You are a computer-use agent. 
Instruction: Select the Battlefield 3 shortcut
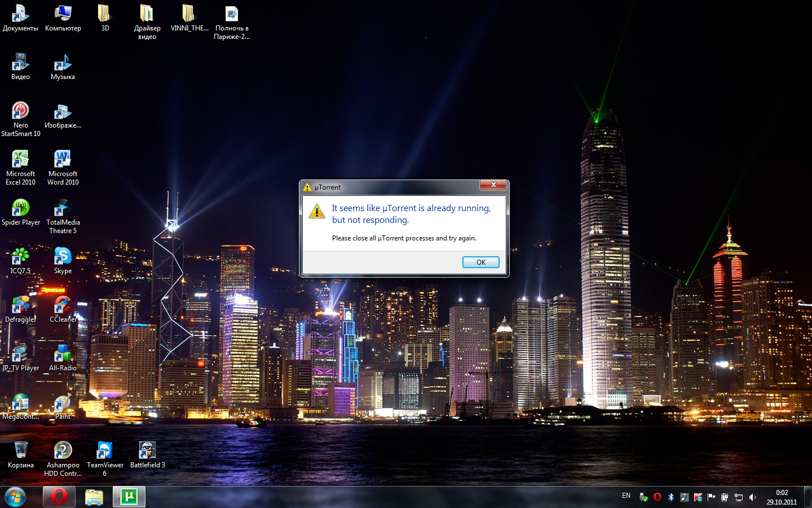147,455
